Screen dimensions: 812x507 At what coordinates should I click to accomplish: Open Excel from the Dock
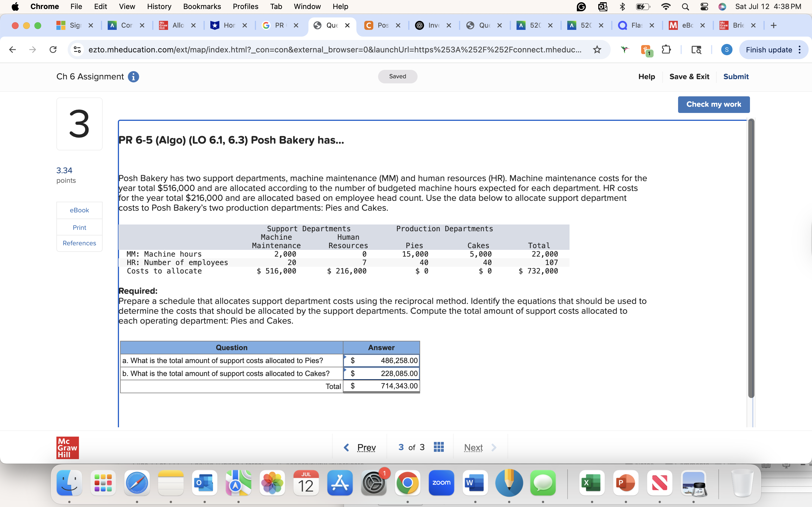click(592, 483)
